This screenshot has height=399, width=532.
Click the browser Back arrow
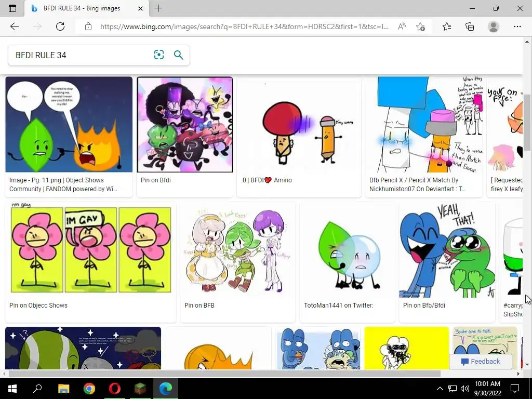14,26
